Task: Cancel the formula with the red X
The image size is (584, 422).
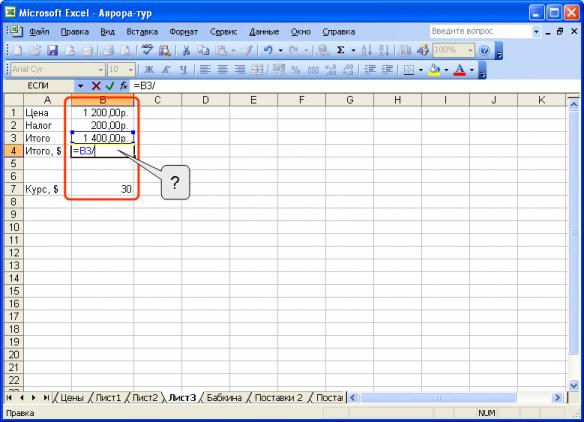Action: [x=96, y=86]
